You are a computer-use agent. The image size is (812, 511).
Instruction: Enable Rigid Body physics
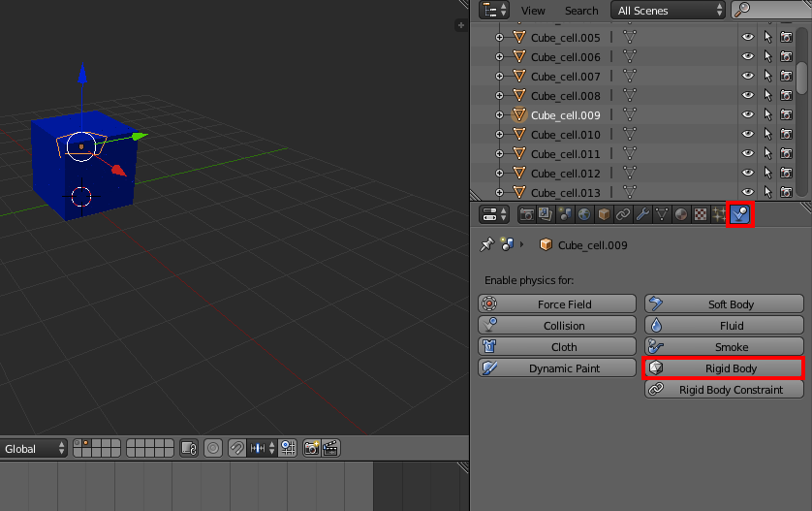click(724, 367)
